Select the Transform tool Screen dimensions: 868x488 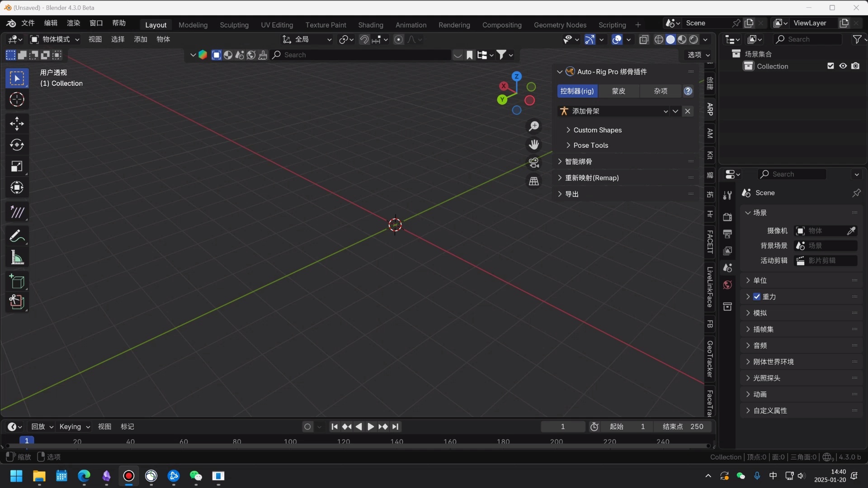[17, 188]
